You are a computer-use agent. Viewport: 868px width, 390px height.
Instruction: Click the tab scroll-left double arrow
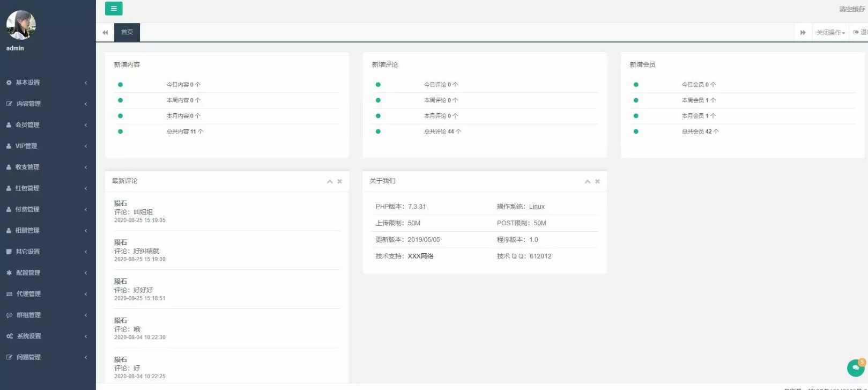point(105,33)
